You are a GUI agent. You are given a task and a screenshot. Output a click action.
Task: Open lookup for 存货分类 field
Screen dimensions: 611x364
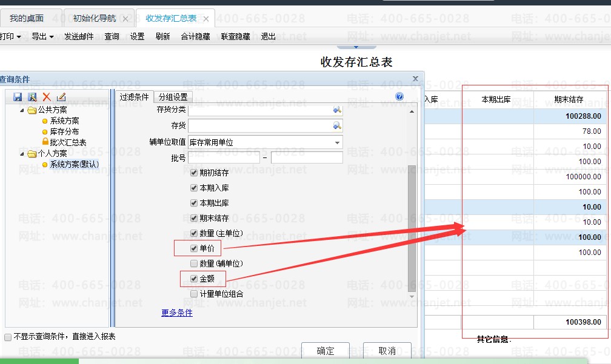coord(337,110)
